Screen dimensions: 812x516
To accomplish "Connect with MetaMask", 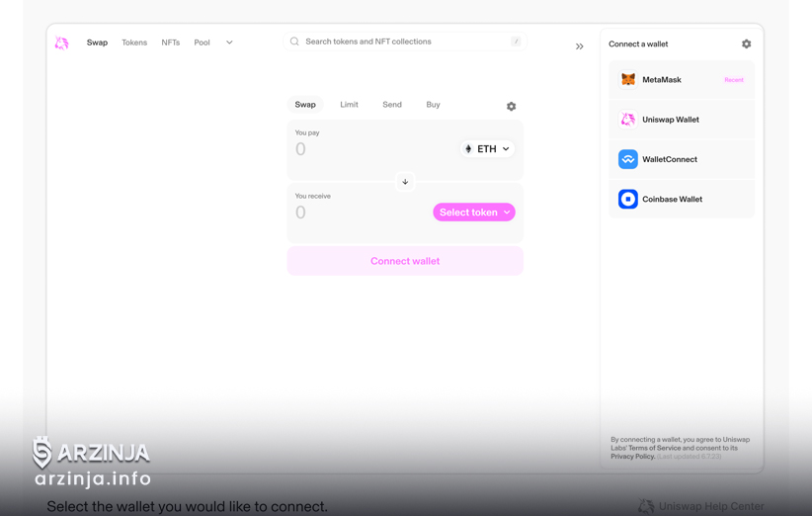I will (682, 80).
